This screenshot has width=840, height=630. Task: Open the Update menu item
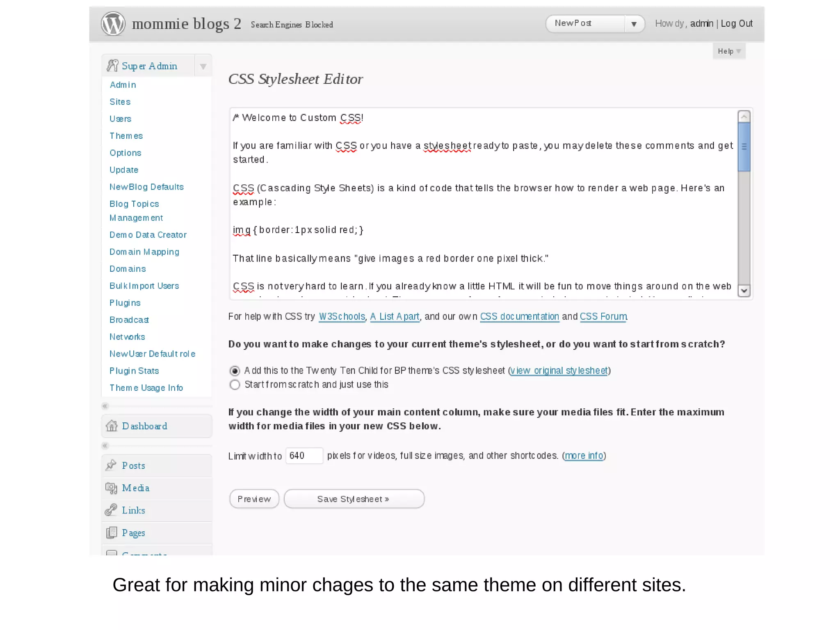[124, 170]
